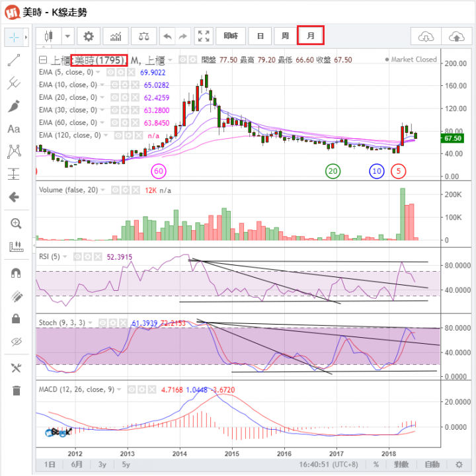Click the red 5 EMA circle marker

tap(398, 171)
